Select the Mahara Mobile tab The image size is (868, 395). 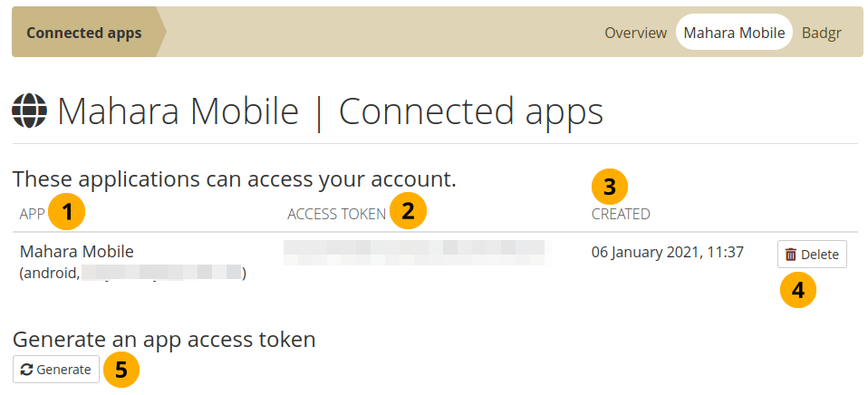coord(734,33)
